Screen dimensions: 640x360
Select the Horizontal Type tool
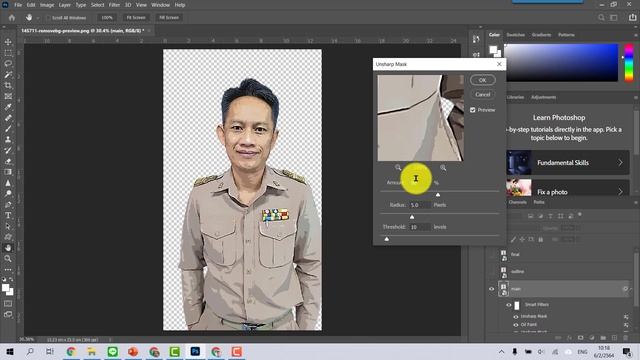(x=8, y=215)
